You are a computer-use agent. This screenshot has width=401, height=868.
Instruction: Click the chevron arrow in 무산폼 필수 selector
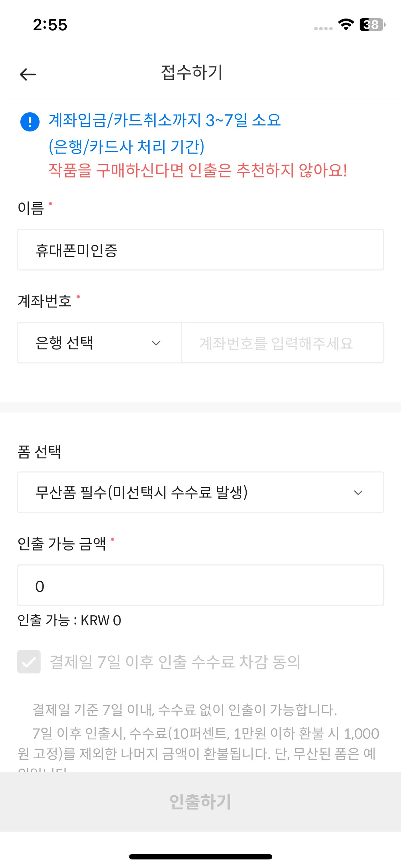358,493
